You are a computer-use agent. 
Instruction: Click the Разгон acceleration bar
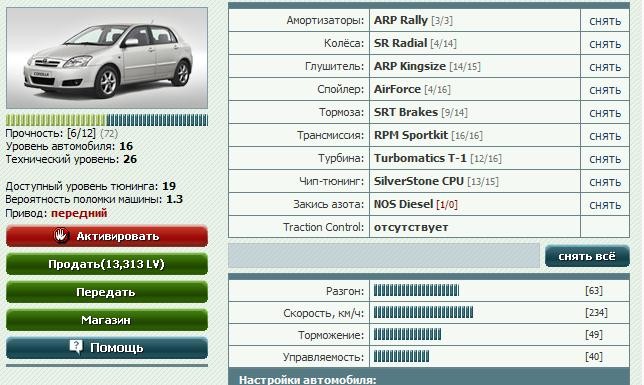click(416, 290)
